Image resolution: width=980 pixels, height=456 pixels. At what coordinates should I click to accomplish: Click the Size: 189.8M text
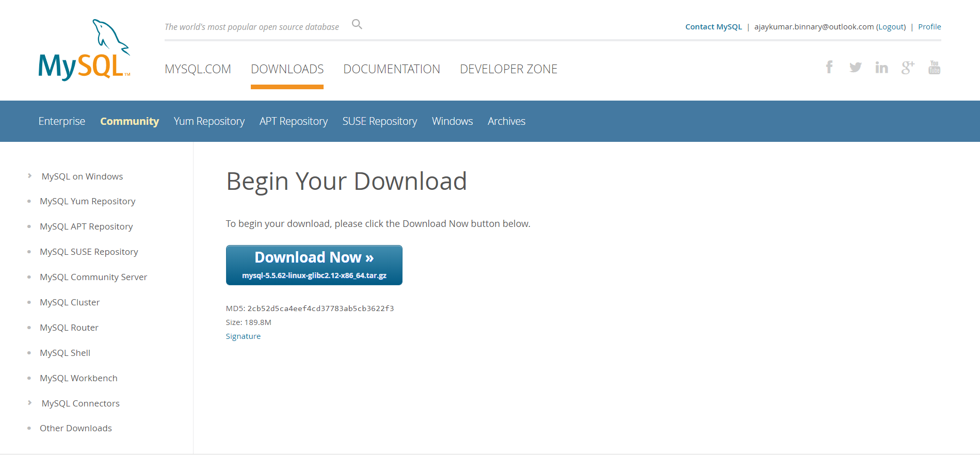[x=248, y=322]
